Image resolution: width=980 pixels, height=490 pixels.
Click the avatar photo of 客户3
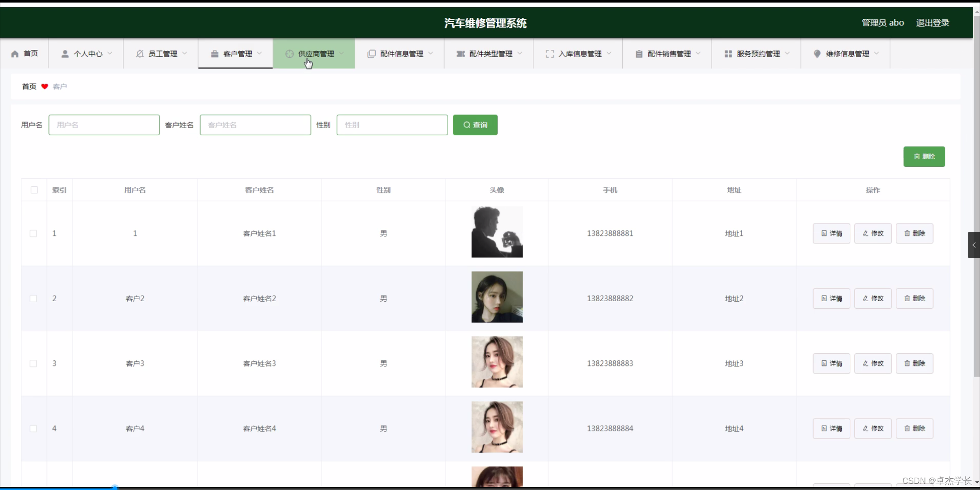click(497, 362)
